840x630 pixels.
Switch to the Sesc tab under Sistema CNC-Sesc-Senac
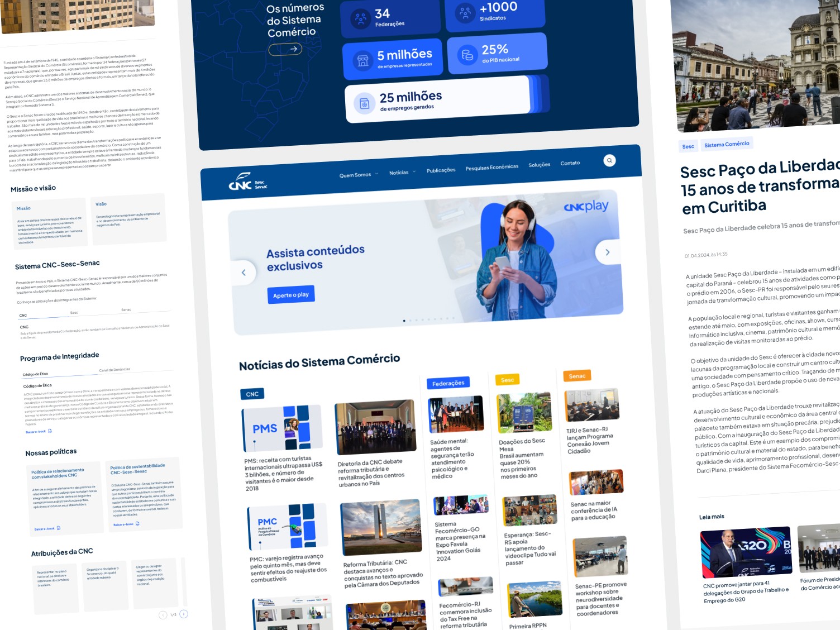[x=74, y=313]
